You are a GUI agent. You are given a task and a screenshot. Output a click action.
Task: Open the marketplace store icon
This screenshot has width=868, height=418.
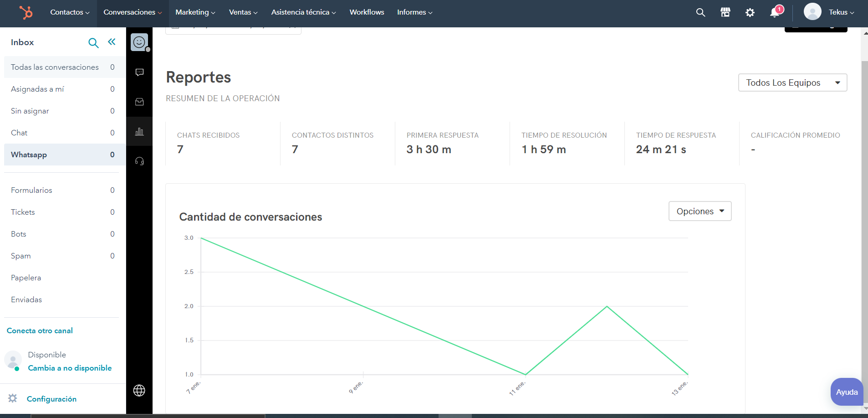pyautogui.click(x=725, y=13)
